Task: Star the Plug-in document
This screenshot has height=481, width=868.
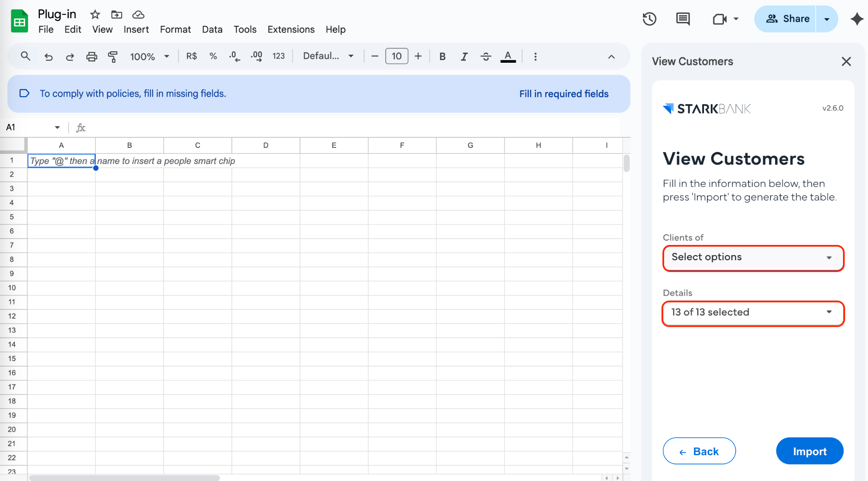Action: [x=95, y=15]
